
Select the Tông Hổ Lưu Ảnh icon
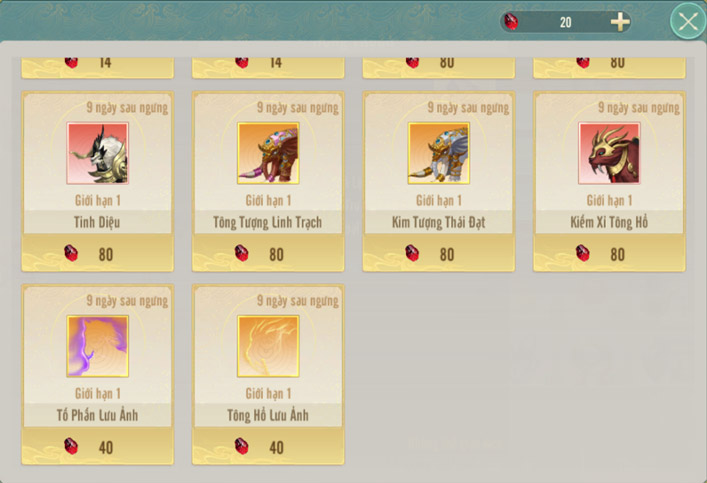268,346
